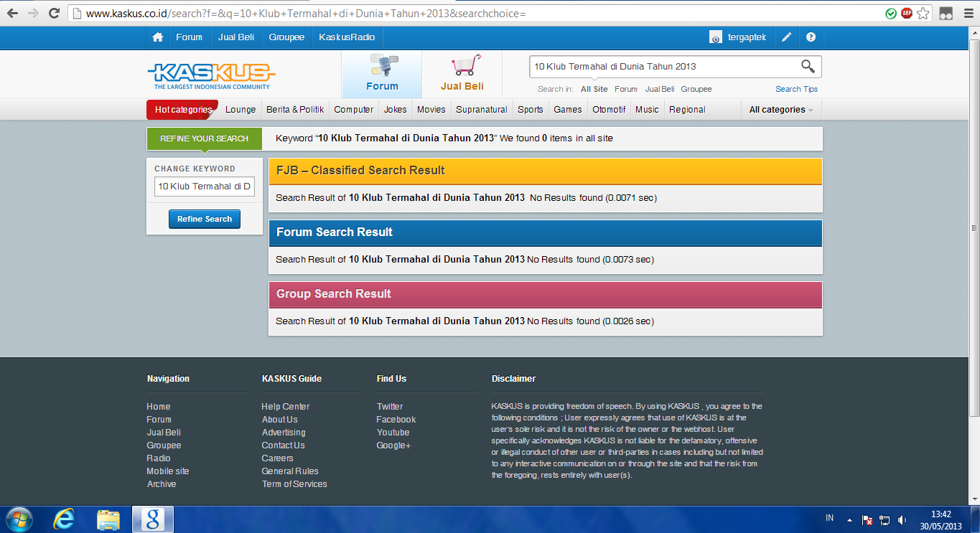Screen dimensions: 980x533
Task: Set search scope to Forum
Action: [x=626, y=89]
